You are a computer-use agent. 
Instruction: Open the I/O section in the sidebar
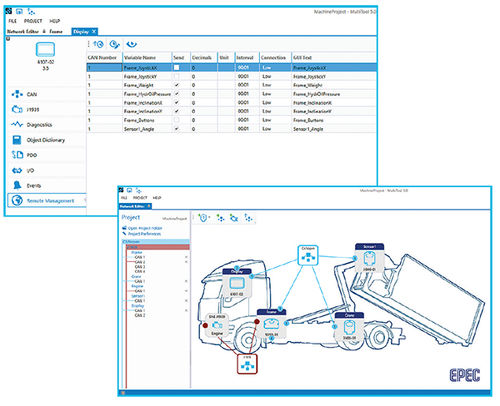click(46, 170)
